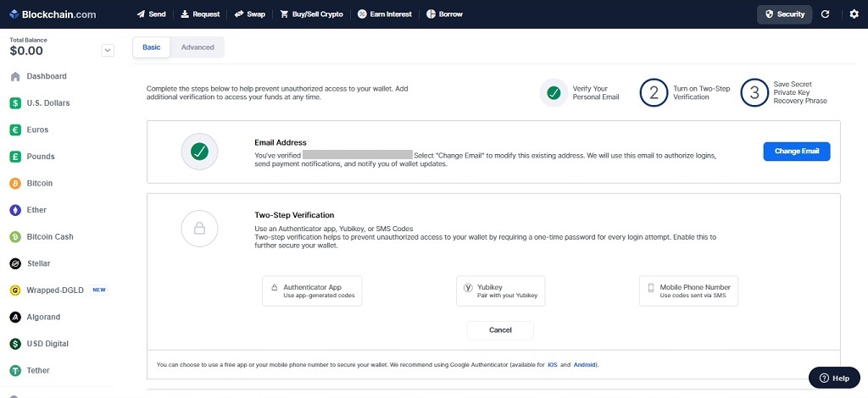Click the $0.00 total balance
868x398 pixels.
(26, 52)
